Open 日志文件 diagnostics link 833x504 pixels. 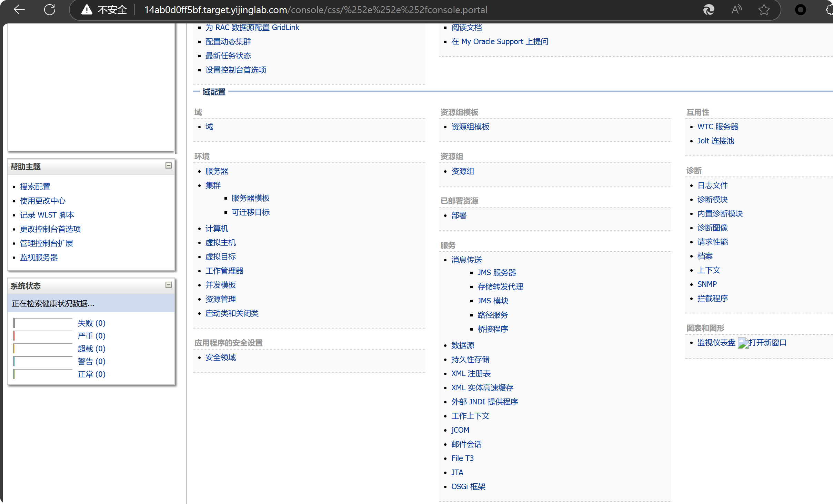pyautogui.click(x=712, y=185)
